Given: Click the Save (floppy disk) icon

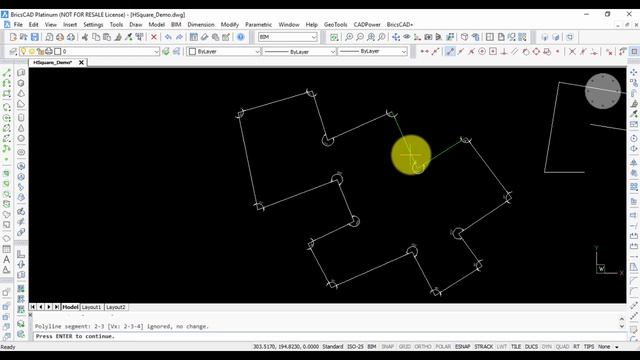Looking at the screenshot, I should (35, 37).
